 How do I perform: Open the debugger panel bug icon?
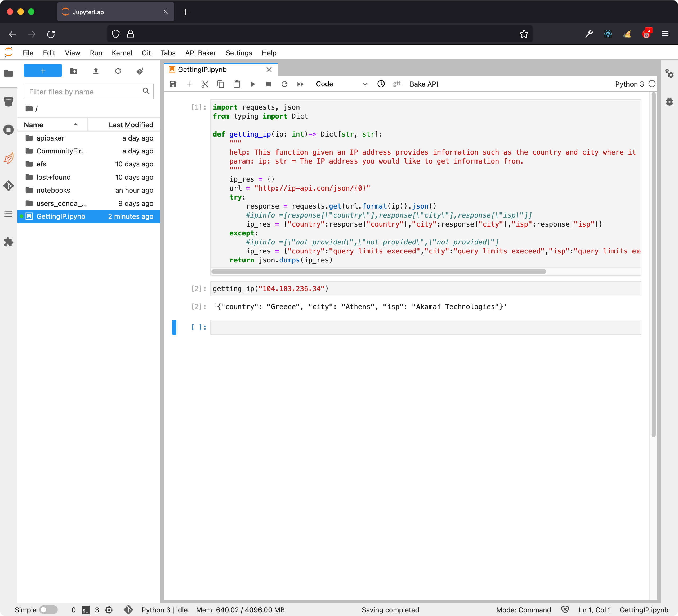669,102
